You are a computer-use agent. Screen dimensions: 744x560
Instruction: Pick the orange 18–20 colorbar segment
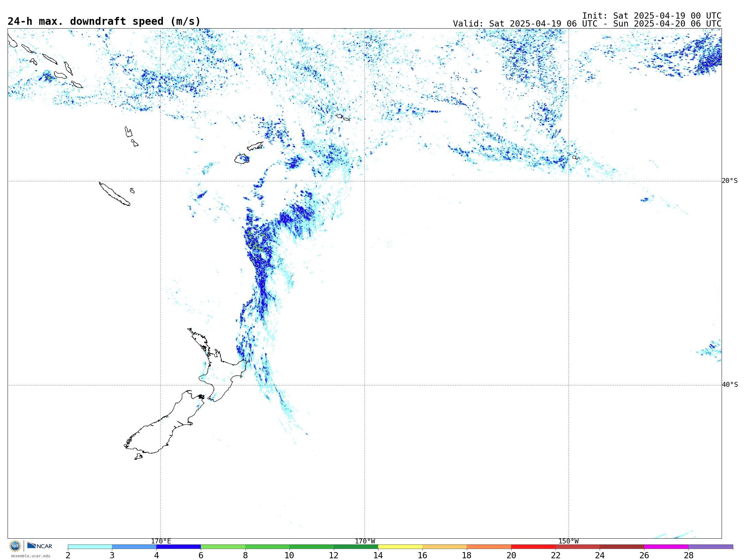pos(489,547)
